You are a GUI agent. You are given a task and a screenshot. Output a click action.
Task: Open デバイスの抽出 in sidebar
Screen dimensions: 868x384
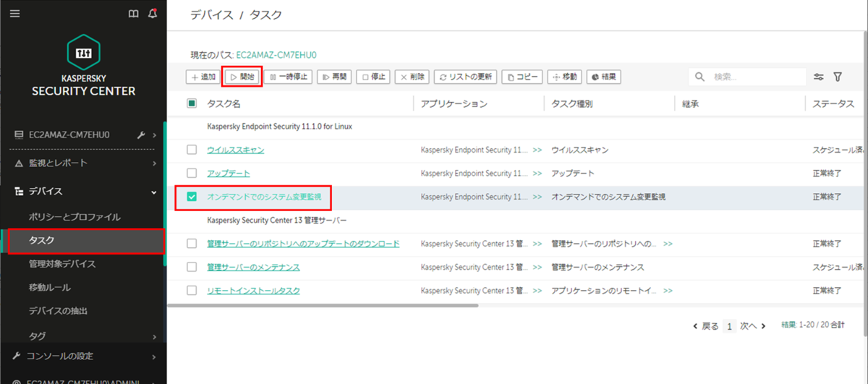click(57, 311)
